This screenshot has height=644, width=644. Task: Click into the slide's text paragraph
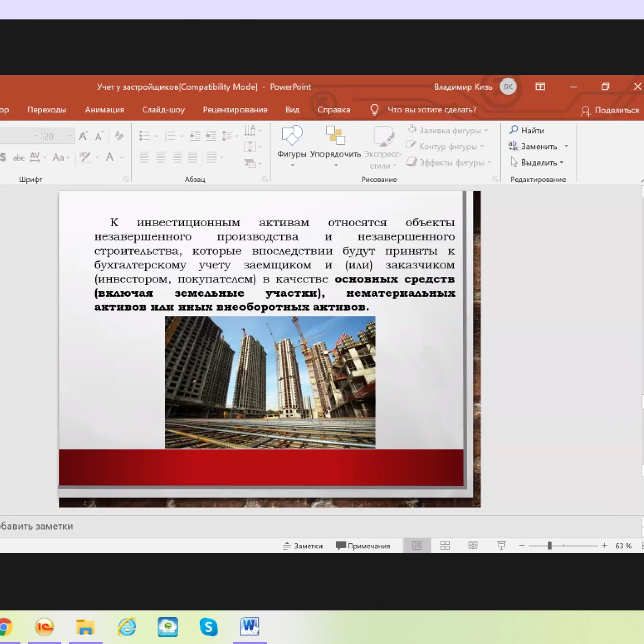(x=275, y=265)
